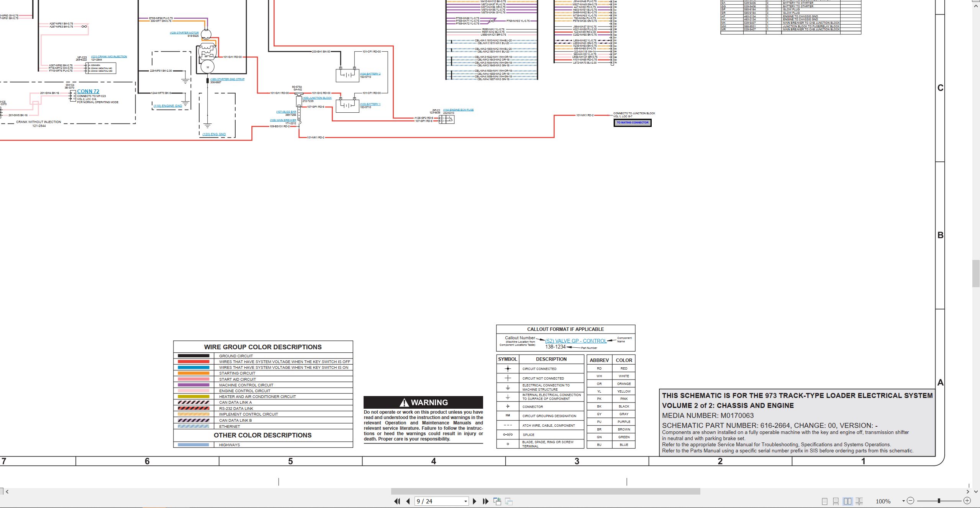Jump to the last page
This screenshot has width=980, height=508.
(x=486, y=501)
